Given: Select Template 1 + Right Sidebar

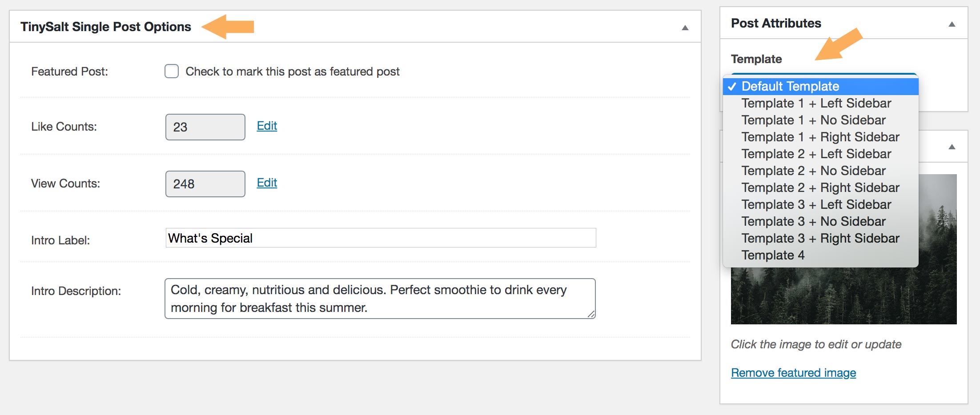Looking at the screenshot, I should 819,137.
